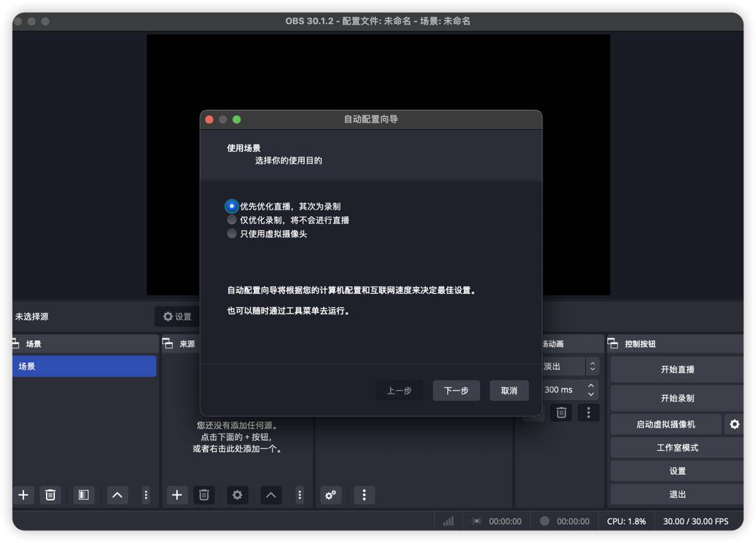Viewport: 756px width, 543px height.
Task: Move source up with the up arrow icon
Action: click(x=270, y=495)
